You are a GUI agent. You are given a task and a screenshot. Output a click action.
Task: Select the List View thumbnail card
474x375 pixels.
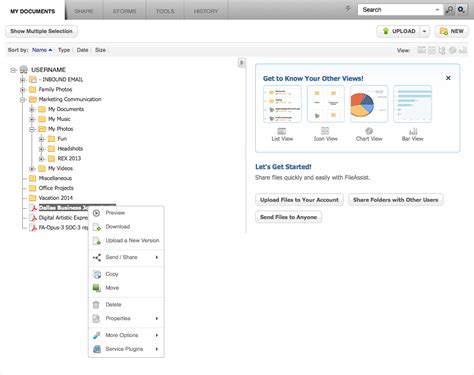click(x=282, y=104)
